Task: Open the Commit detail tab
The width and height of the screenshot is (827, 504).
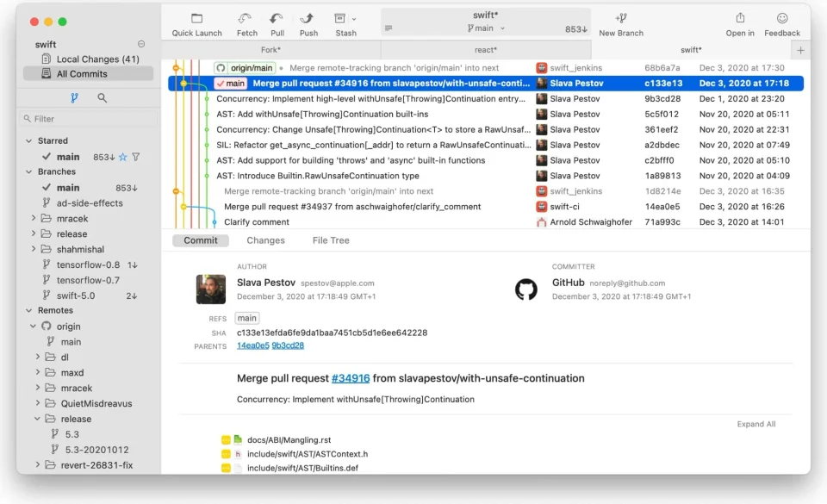Action: coord(201,240)
